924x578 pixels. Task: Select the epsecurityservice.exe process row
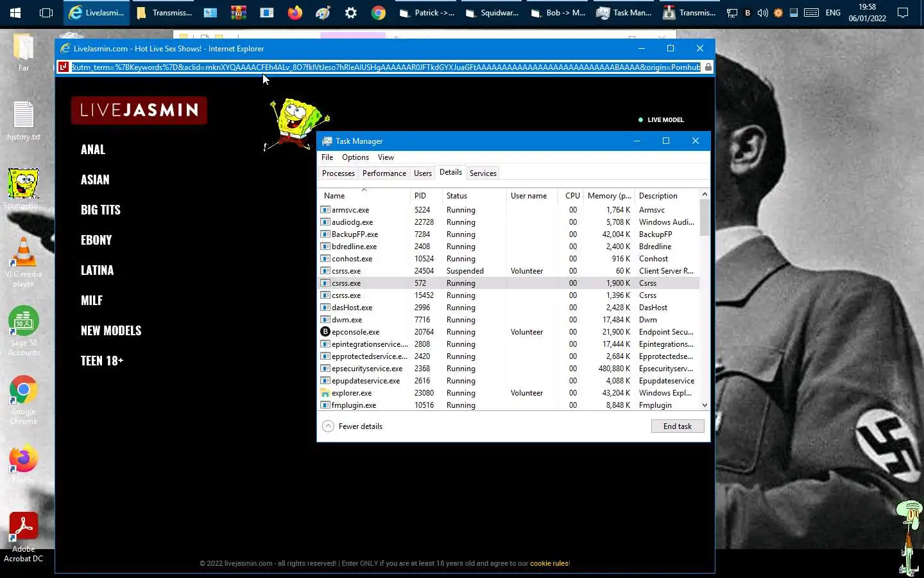pyautogui.click(x=509, y=369)
